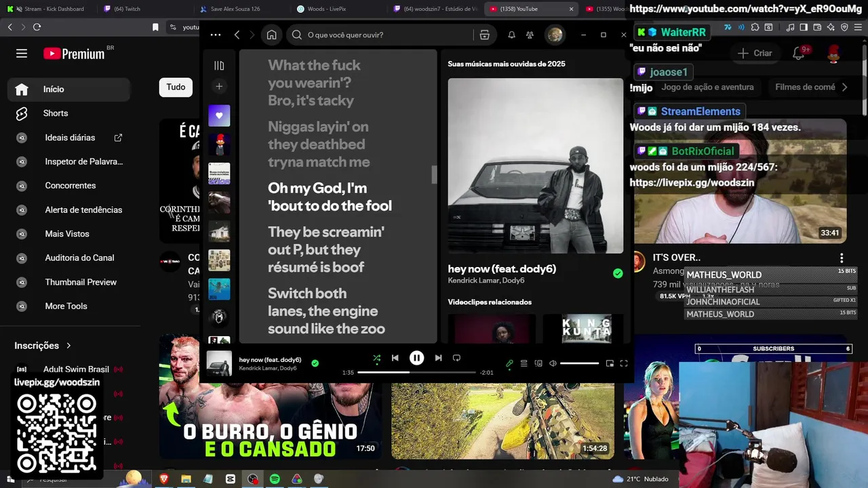Click now playing thumbnail in Spotify player bar
868x488 pixels.
click(x=219, y=363)
